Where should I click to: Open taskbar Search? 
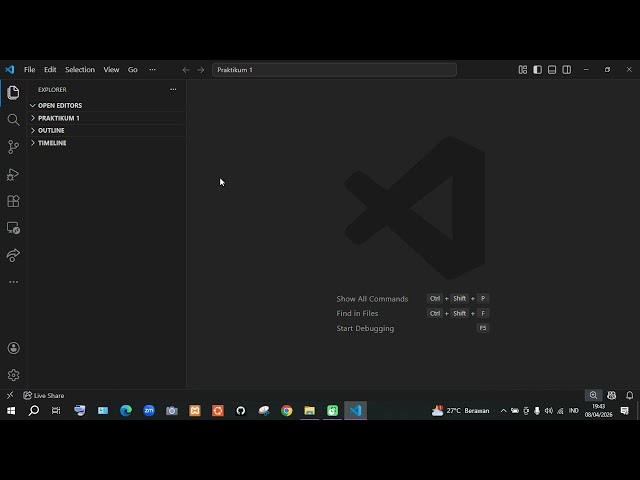pyautogui.click(x=34, y=411)
